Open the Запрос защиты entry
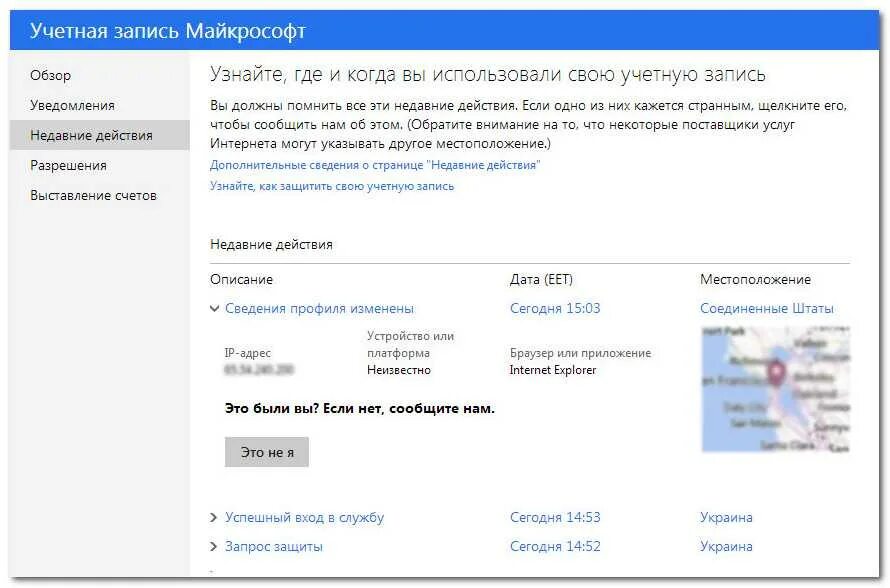Screen dimensions: 890x588 [274, 547]
